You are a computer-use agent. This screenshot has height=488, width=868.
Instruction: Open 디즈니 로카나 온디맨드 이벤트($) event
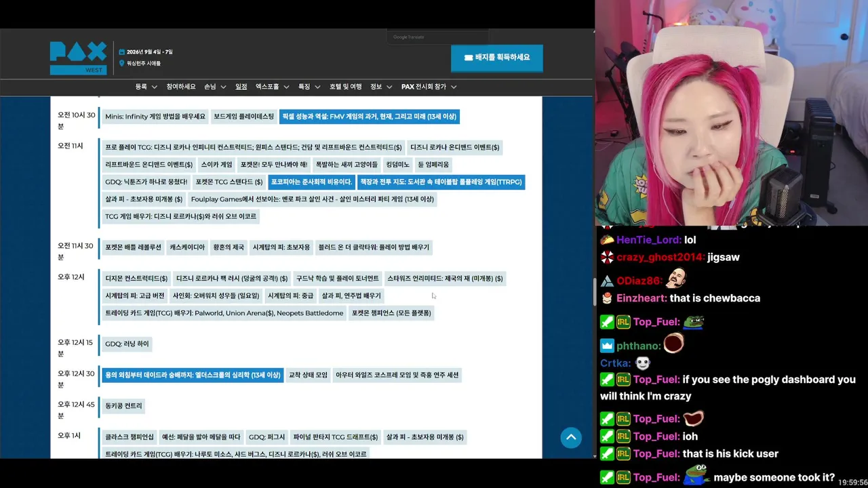[454, 147]
